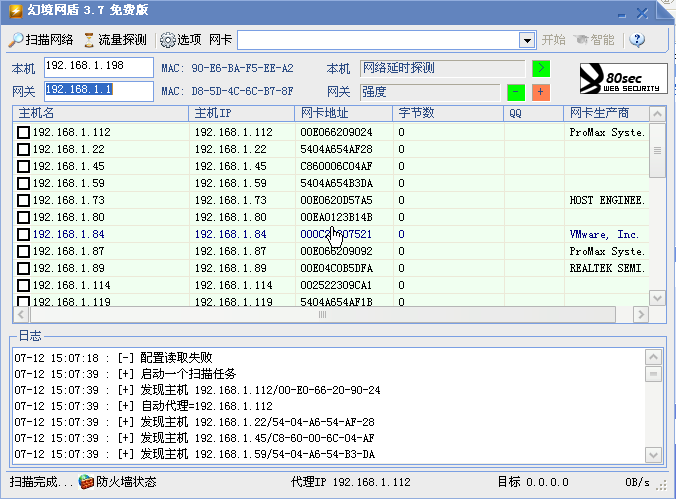Click the vendor cell HOST ENGINEE.
The height and width of the screenshot is (499, 676).
click(x=607, y=200)
